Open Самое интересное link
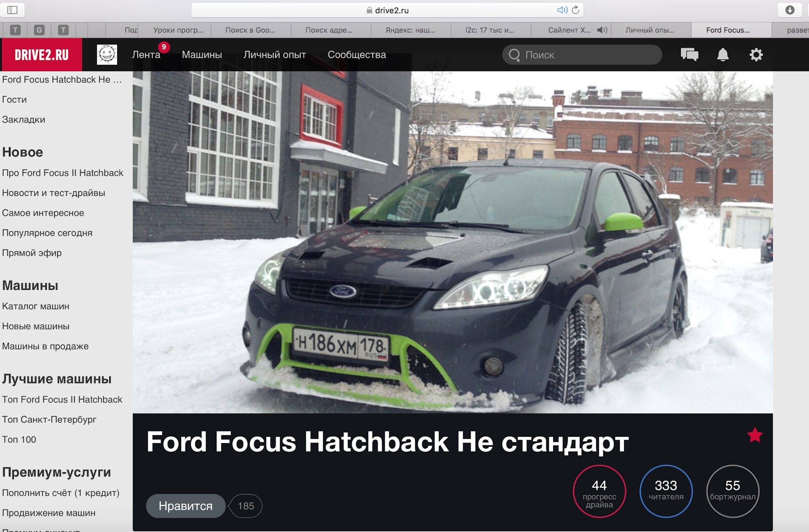This screenshot has width=809, height=532. tap(43, 213)
